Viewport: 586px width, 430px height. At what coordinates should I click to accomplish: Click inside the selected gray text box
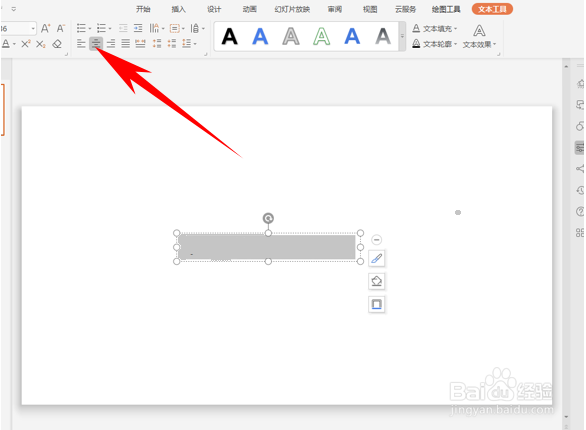(x=267, y=247)
